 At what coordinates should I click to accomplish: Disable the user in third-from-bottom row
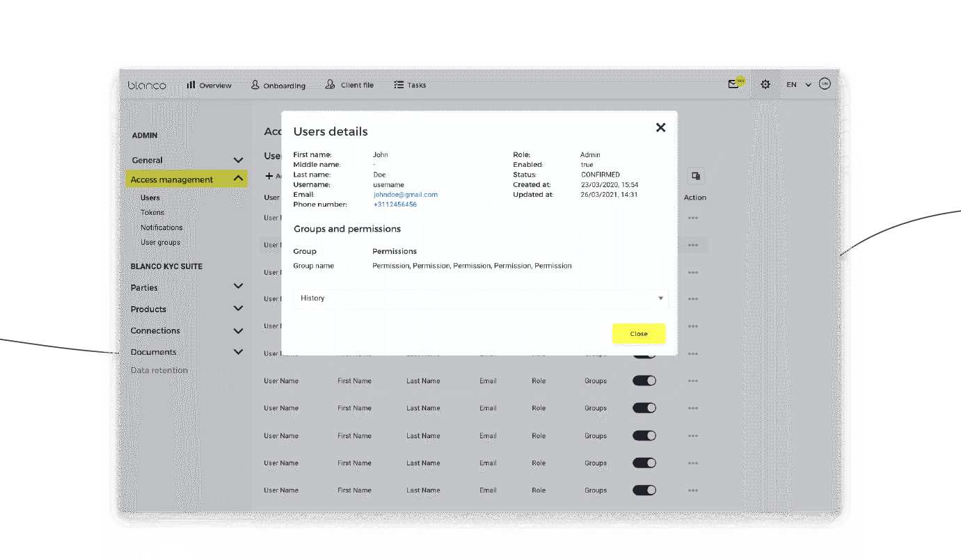pos(644,435)
